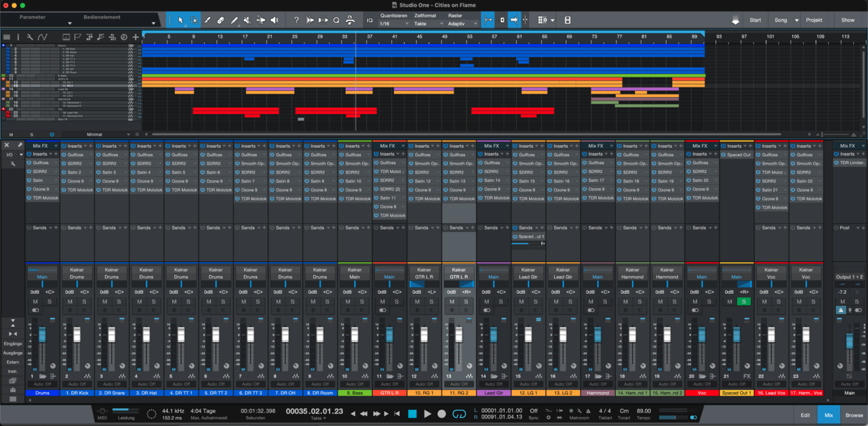Viewport: 868px width, 426px height.
Task: Open the macro toolbar dropdown arrow
Action: (553, 20)
